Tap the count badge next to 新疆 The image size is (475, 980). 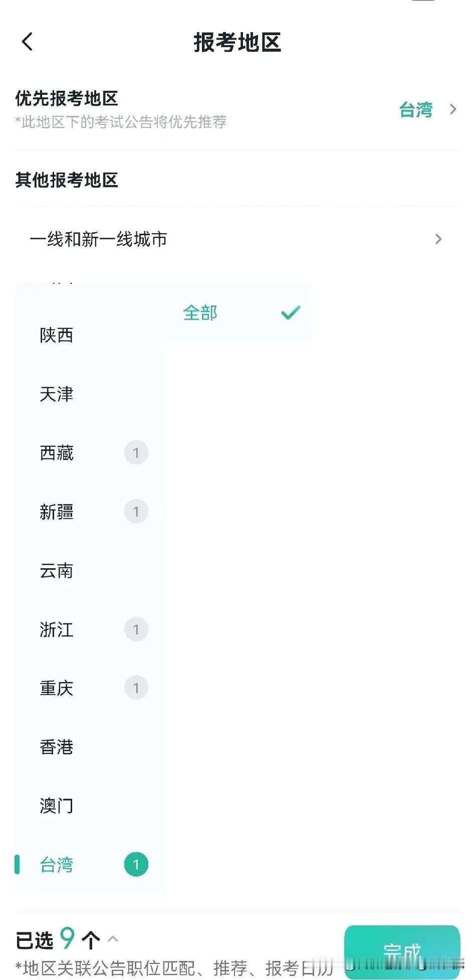click(136, 511)
